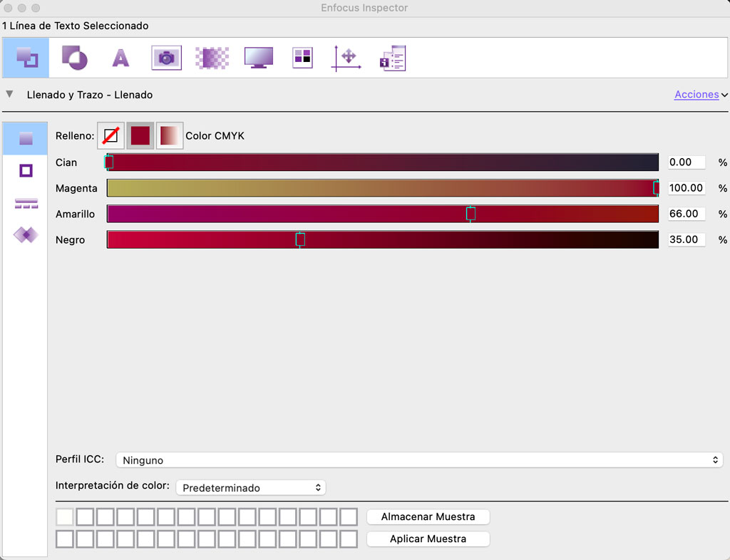Click the Aplicar Muestra button
The image size is (730, 560).
click(428, 539)
